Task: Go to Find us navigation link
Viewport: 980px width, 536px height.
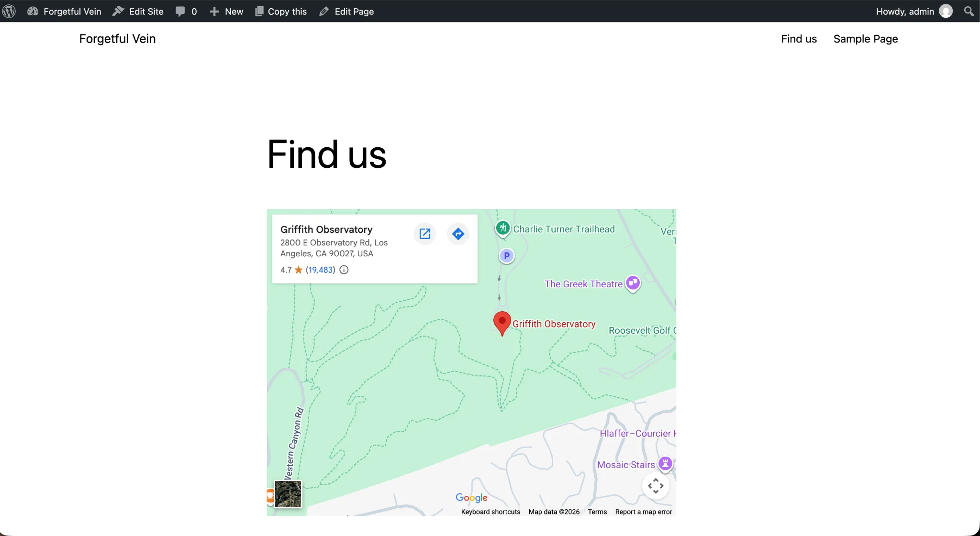Action: pyautogui.click(x=799, y=39)
